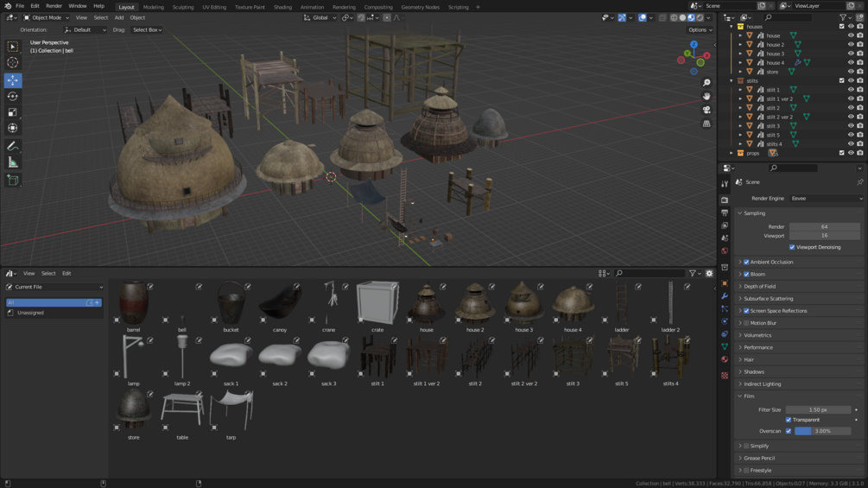Viewport: 868px width, 488px height.
Task: Click the viewport Options button
Action: (700, 29)
